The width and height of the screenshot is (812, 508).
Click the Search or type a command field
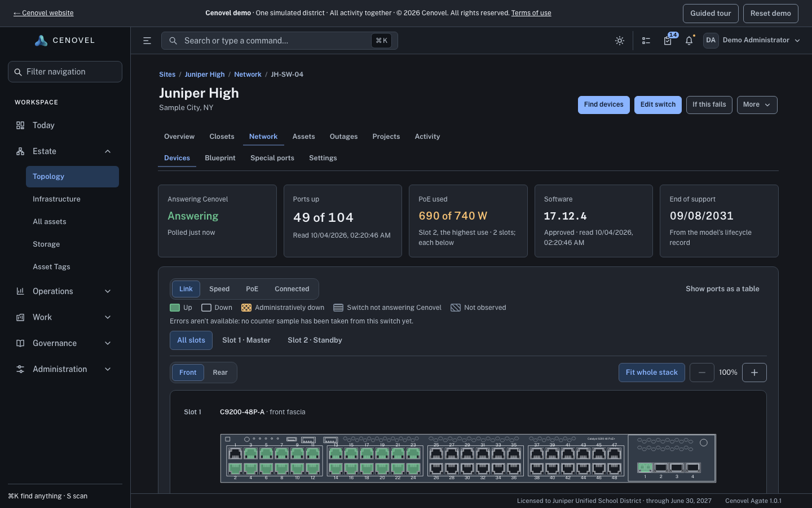coord(280,41)
